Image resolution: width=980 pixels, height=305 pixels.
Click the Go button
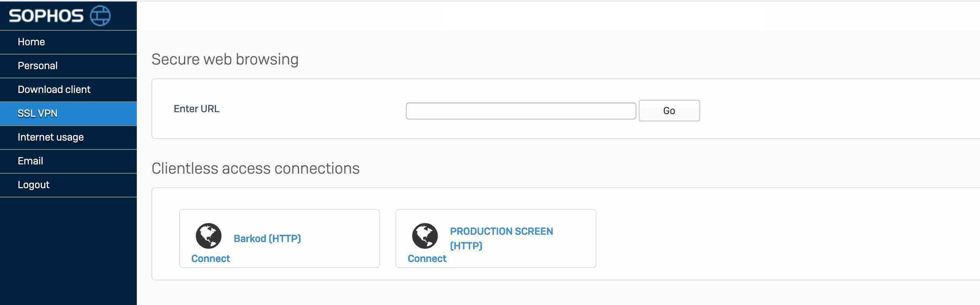669,111
